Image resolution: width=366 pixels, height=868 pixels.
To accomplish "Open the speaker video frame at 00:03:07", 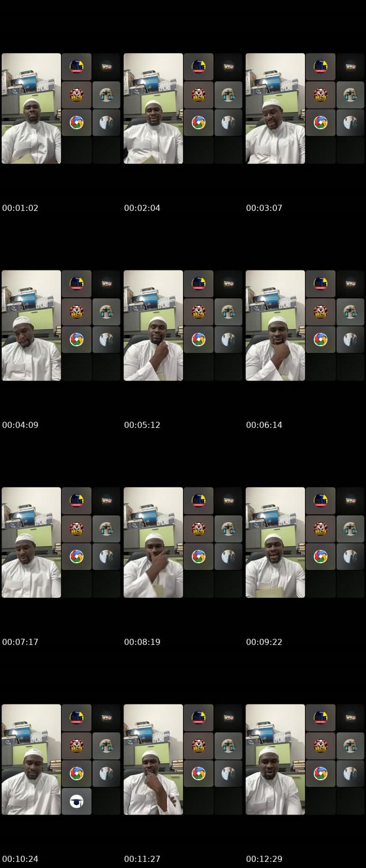I will pyautogui.click(x=275, y=108).
